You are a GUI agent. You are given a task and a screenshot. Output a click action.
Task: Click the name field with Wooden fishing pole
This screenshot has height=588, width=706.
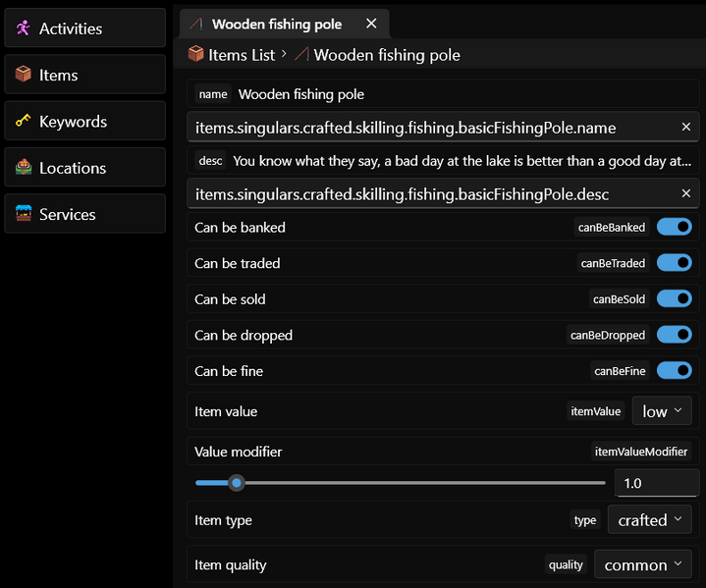(443, 94)
